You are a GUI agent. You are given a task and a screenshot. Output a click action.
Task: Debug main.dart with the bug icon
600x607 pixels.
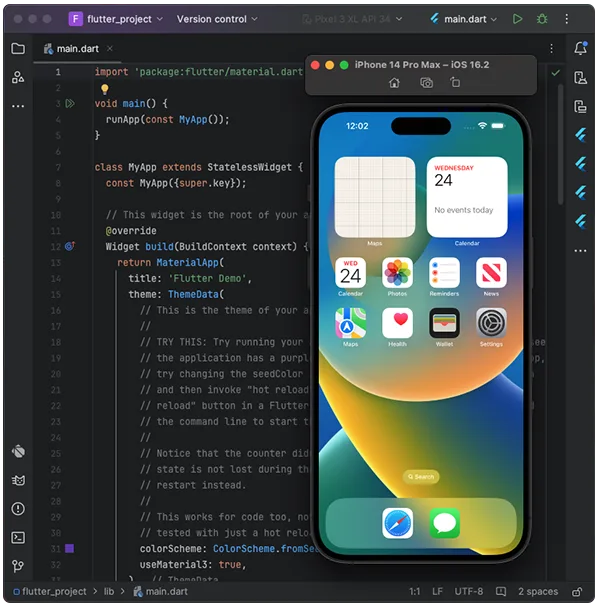tap(542, 19)
